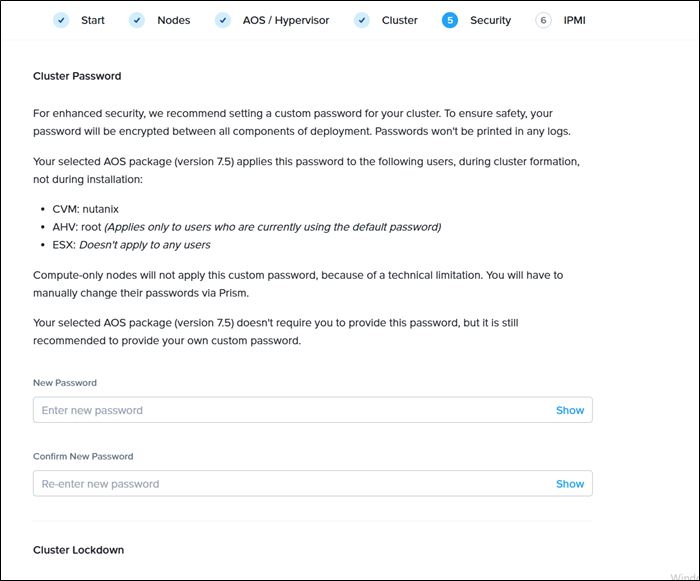Screen dimensions: 700x581
Task: Click the AOS / Hypervisor checkmark icon
Action: pyautogui.click(x=223, y=20)
